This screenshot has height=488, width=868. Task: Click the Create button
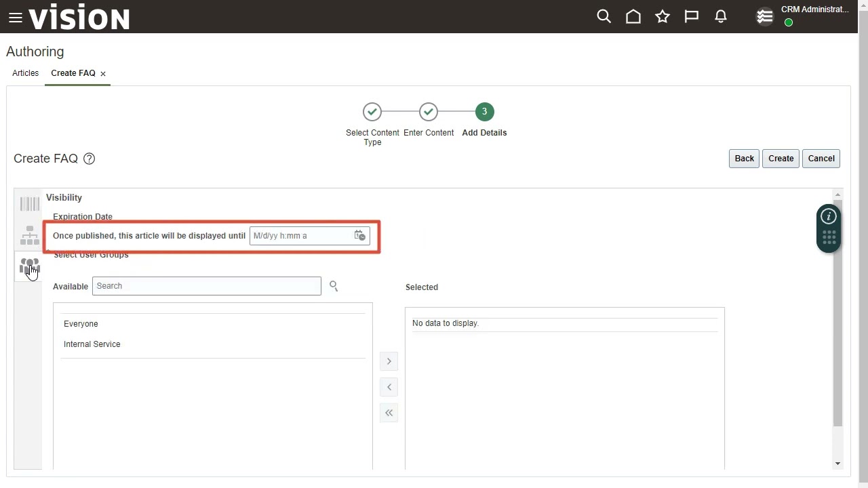click(x=781, y=159)
